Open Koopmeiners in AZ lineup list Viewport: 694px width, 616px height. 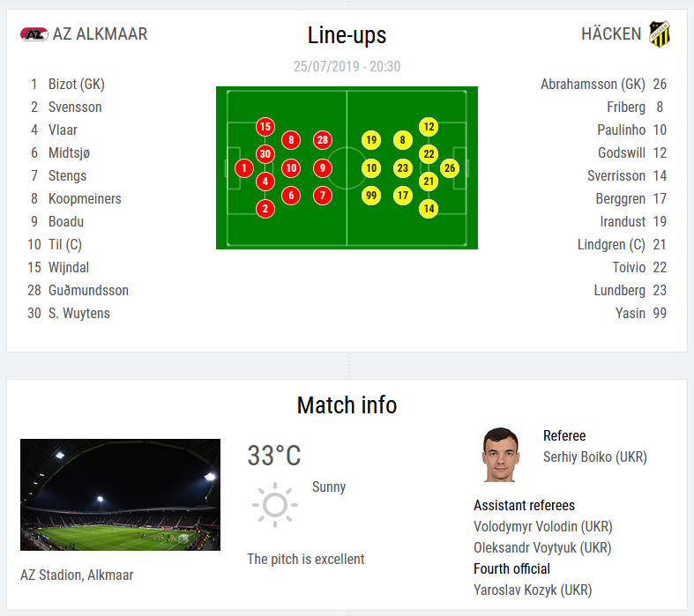click(85, 198)
